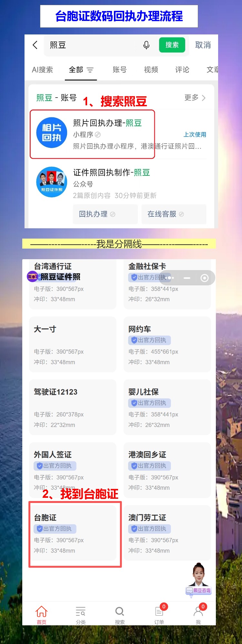Open the 搜索 bottom navigation tab

120,615
